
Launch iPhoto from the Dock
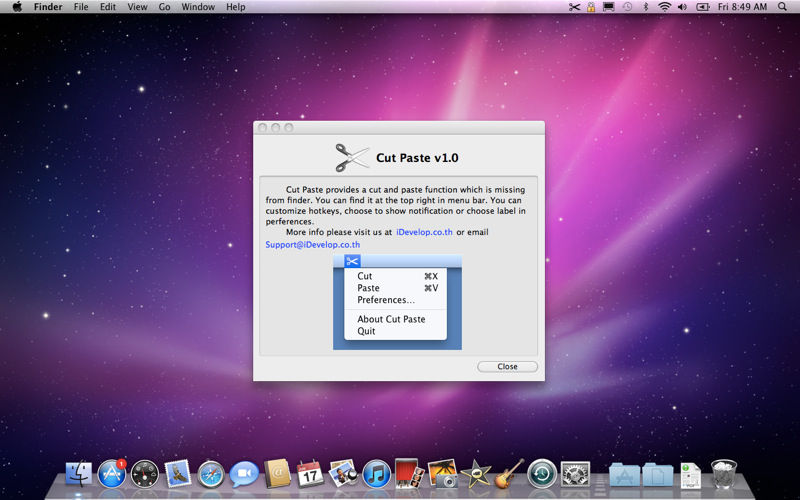tap(442, 473)
